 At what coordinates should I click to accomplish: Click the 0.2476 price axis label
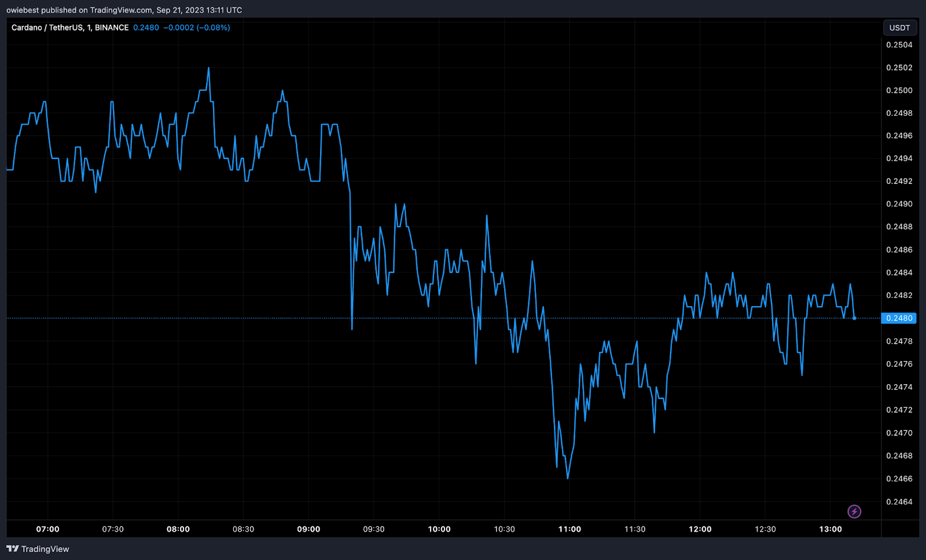(899, 364)
